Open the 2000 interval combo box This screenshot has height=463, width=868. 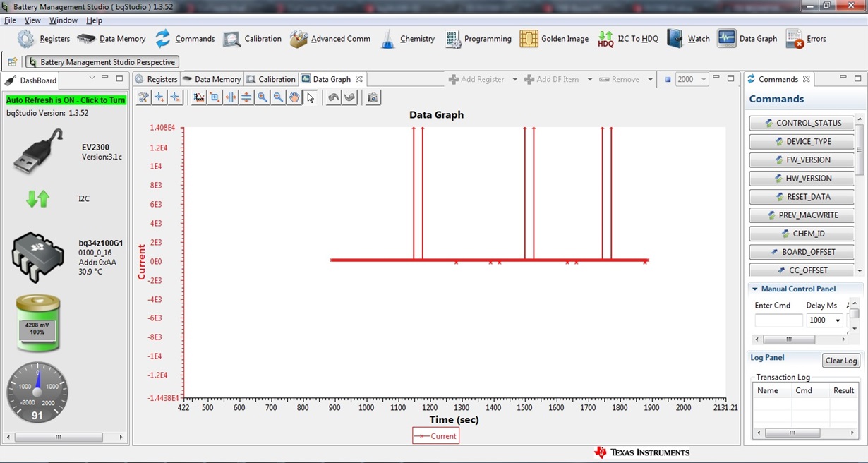click(692, 79)
